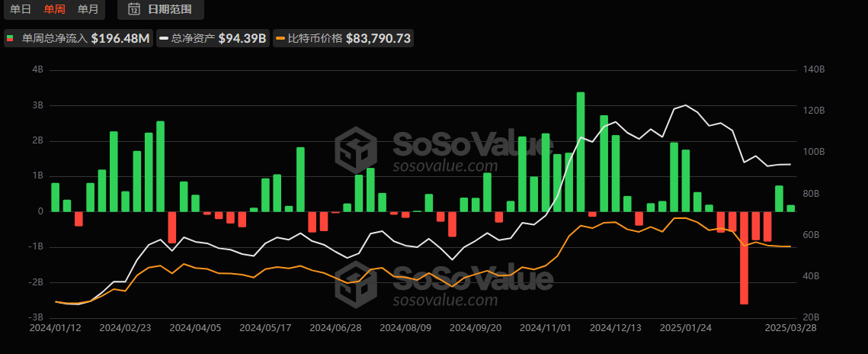Click the 2024/08/09 x-axis date label
The width and height of the screenshot is (868, 354).
[405, 327]
